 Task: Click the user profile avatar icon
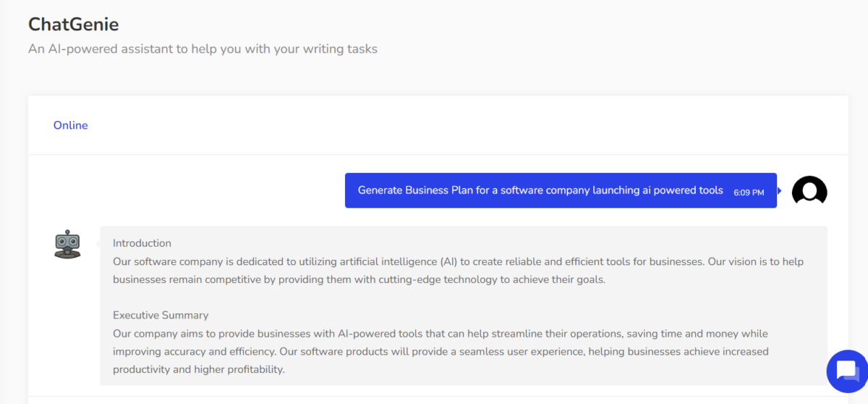click(809, 191)
